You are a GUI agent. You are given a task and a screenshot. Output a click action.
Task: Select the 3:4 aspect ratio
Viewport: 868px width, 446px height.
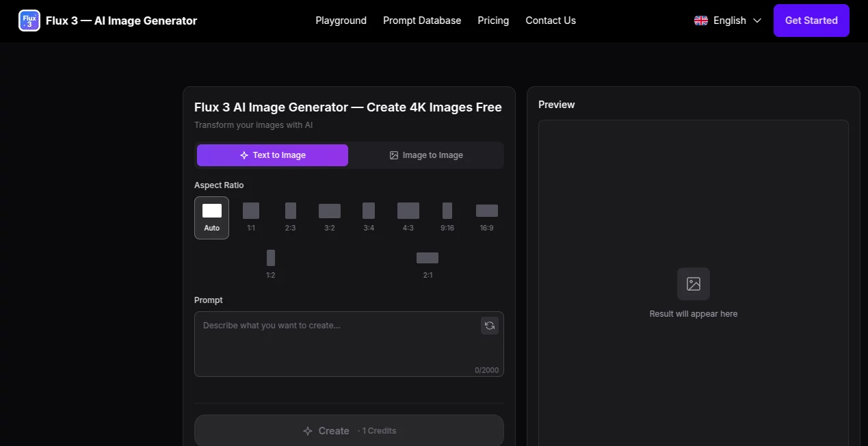[369, 218]
